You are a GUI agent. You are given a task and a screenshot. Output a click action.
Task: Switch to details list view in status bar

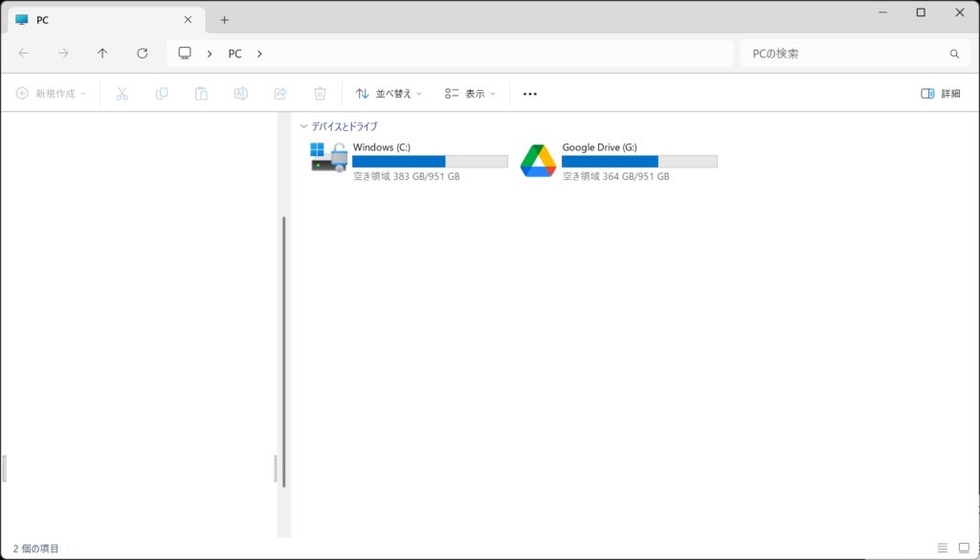coord(943,549)
